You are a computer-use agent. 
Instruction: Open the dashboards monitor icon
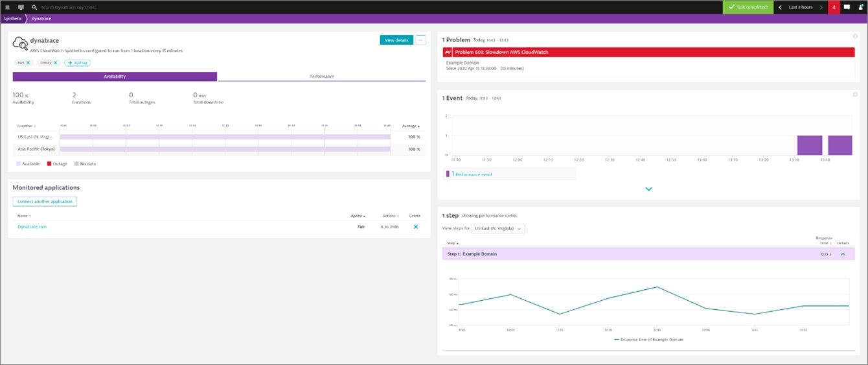[x=21, y=7]
